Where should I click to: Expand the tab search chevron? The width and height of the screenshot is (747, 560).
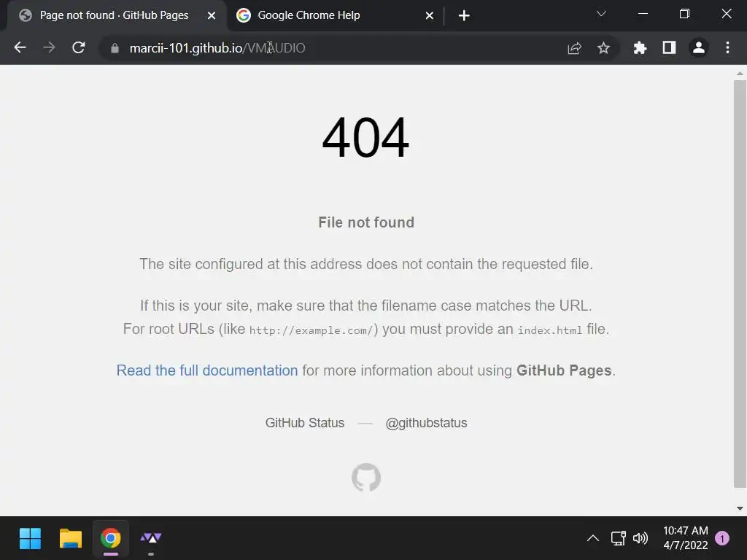coord(601,14)
